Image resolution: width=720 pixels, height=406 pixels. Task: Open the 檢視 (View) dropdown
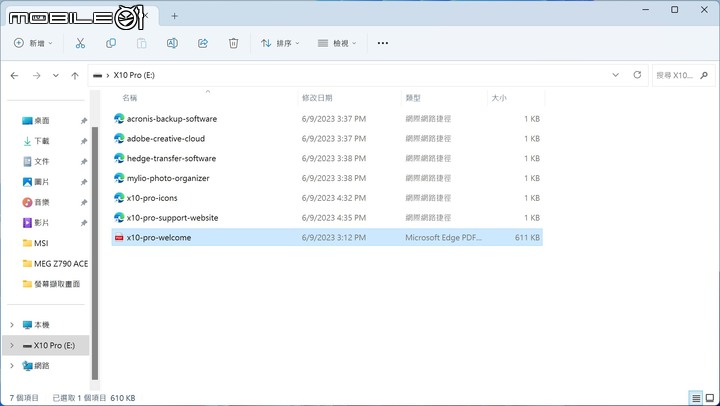[x=337, y=43]
